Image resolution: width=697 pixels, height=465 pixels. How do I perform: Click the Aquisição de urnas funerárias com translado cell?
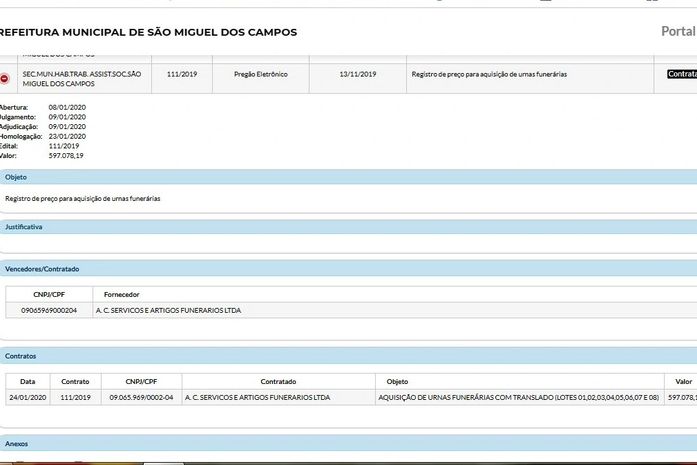pyautogui.click(x=518, y=397)
